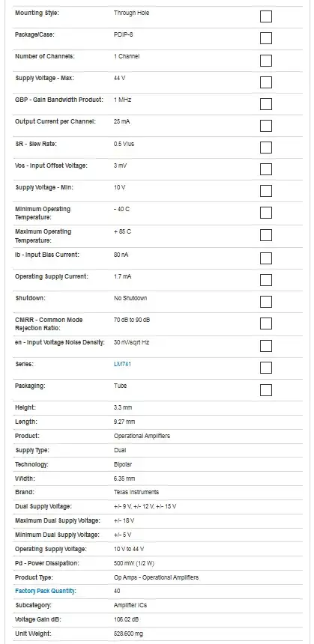Open the LM741 series link
The height and width of the screenshot is (644, 314).
tap(122, 364)
